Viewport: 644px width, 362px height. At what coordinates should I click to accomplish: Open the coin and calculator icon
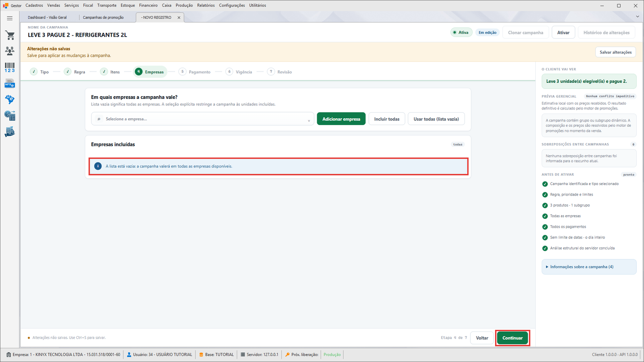(x=10, y=116)
